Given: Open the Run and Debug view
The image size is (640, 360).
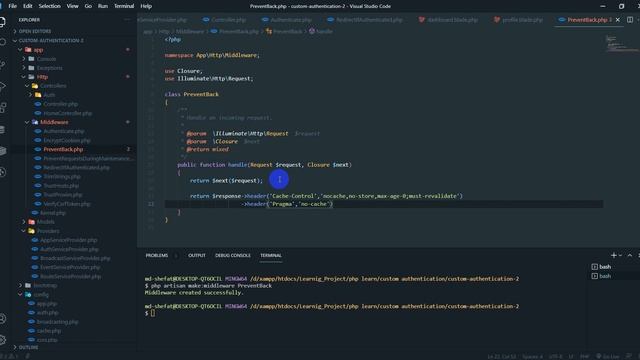Looking at the screenshot, I should (x=2, y=86).
